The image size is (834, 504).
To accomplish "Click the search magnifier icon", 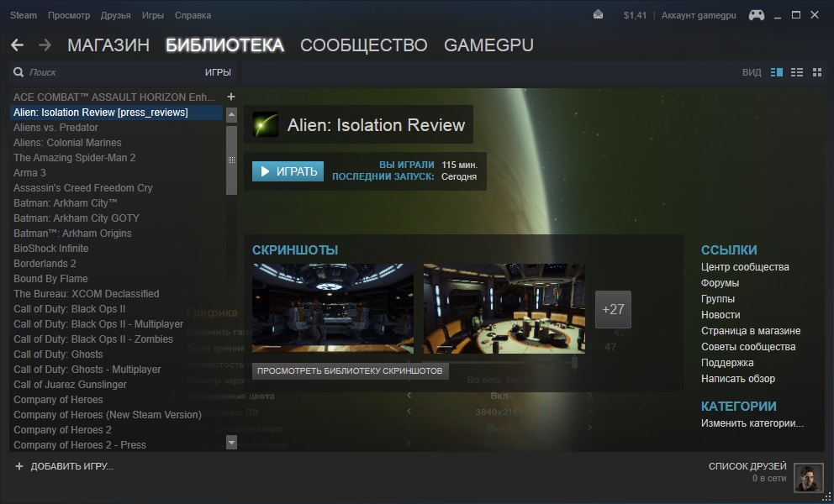I will click(18, 72).
